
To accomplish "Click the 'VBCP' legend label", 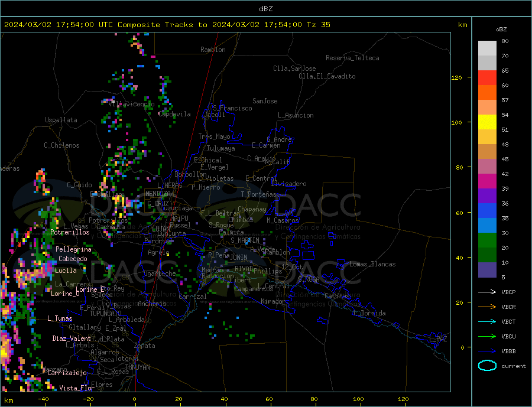I will [x=508, y=292].
